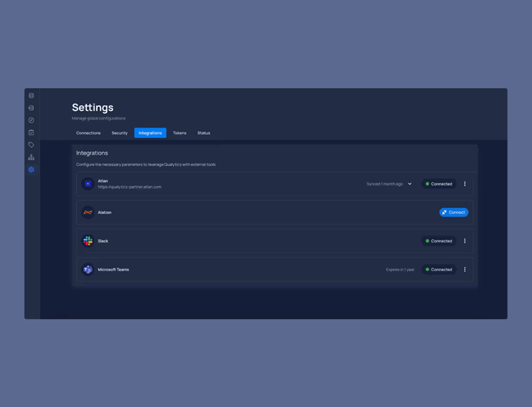
Task: Open the Atlan three-dot options menu
Action: coord(465,184)
